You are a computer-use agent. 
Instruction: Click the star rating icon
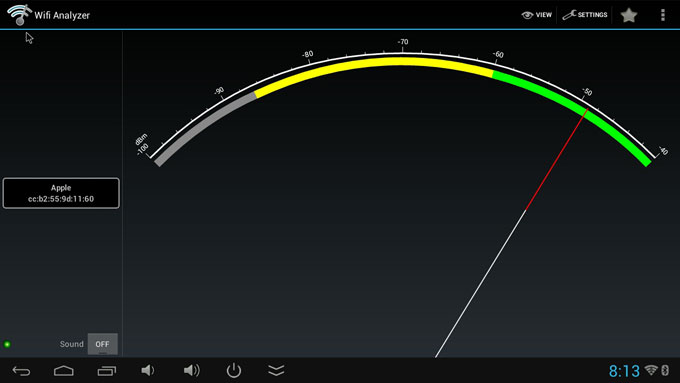coord(628,15)
